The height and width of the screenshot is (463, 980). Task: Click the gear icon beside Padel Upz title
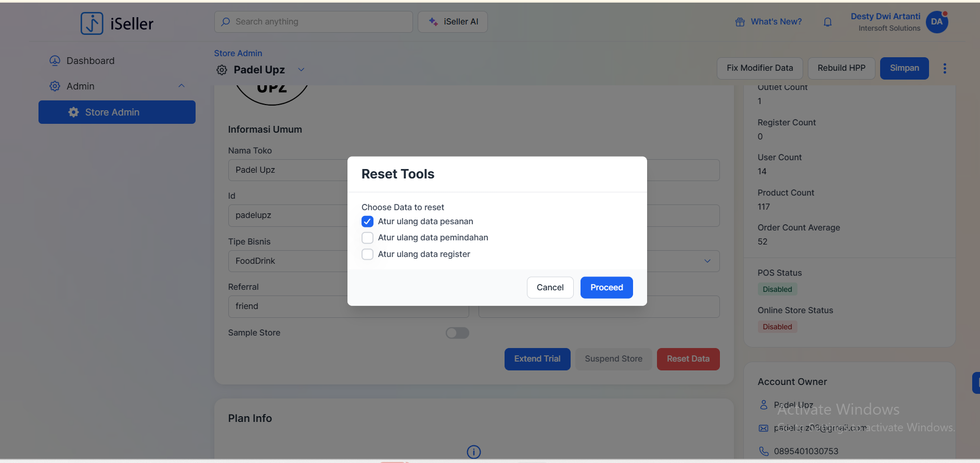[222, 70]
